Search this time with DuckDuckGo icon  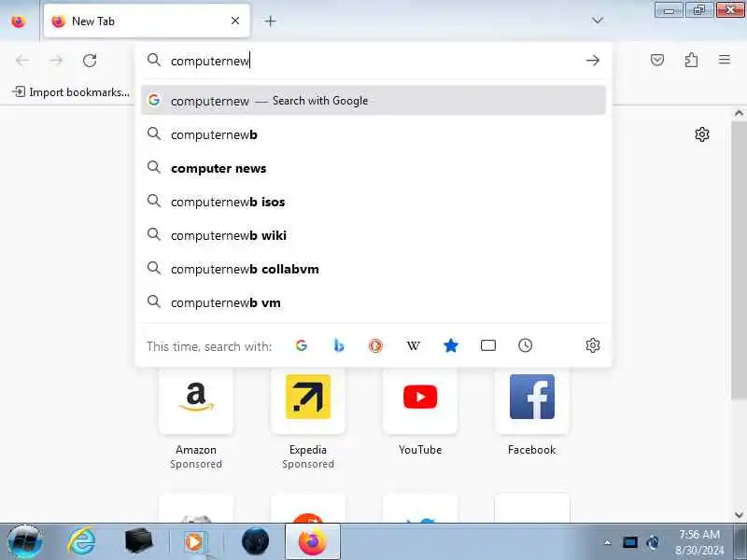375,345
